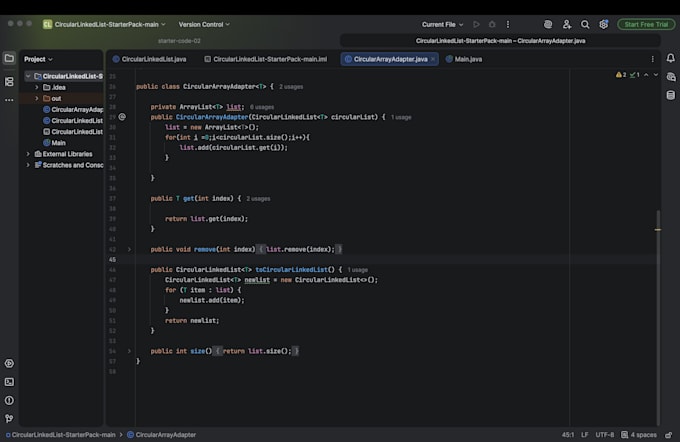680x442 pixels.
Task: Close the CircularArrayAdapter.java tab
Action: pos(433,59)
